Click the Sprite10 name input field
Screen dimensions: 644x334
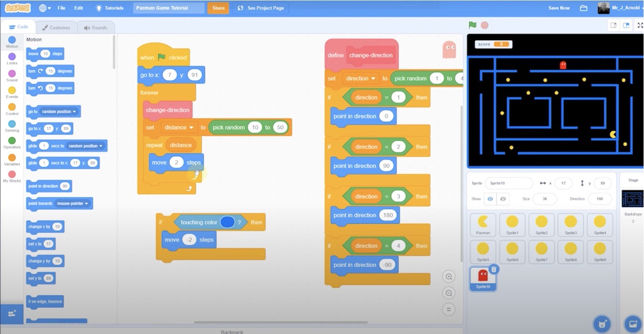[x=509, y=183]
